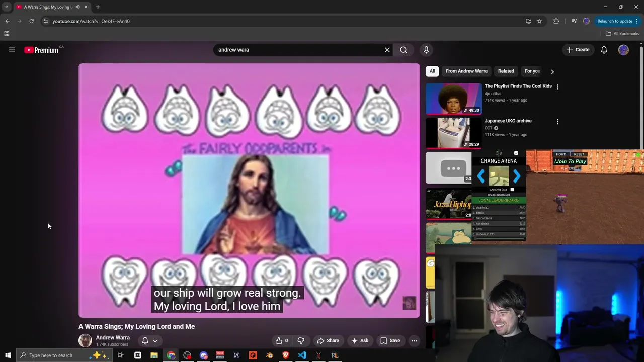Open Task View on the taskbar
644x362 pixels.
pos(121,355)
